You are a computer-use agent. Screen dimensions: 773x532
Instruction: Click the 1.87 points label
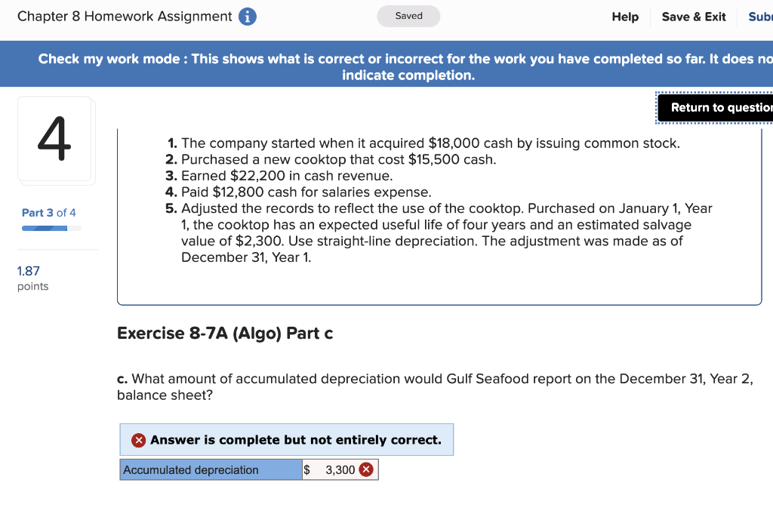point(28,271)
